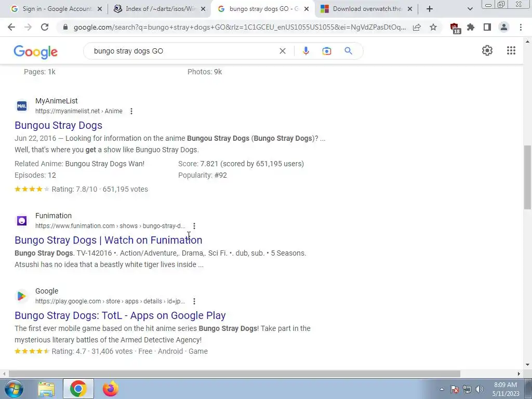The width and height of the screenshot is (532, 399).
Task: Open the network tray icon
Action: [467, 389]
